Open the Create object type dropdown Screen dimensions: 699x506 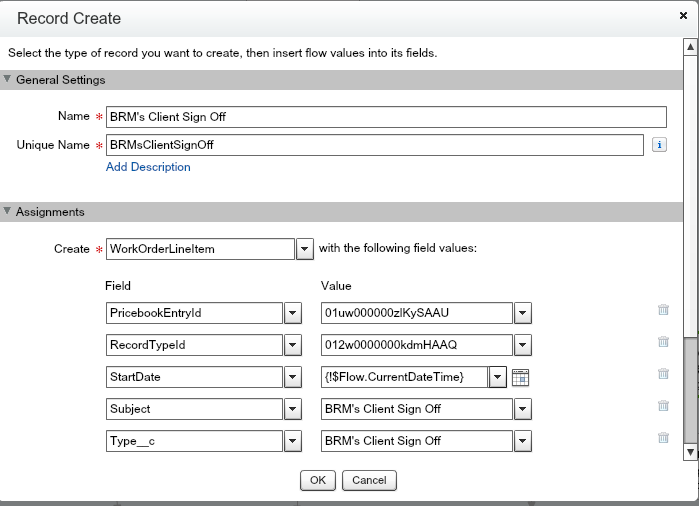pos(306,249)
